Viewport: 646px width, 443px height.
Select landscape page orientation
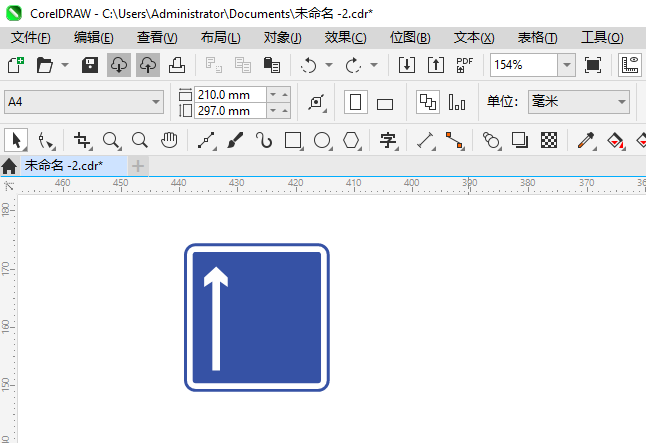pos(385,104)
